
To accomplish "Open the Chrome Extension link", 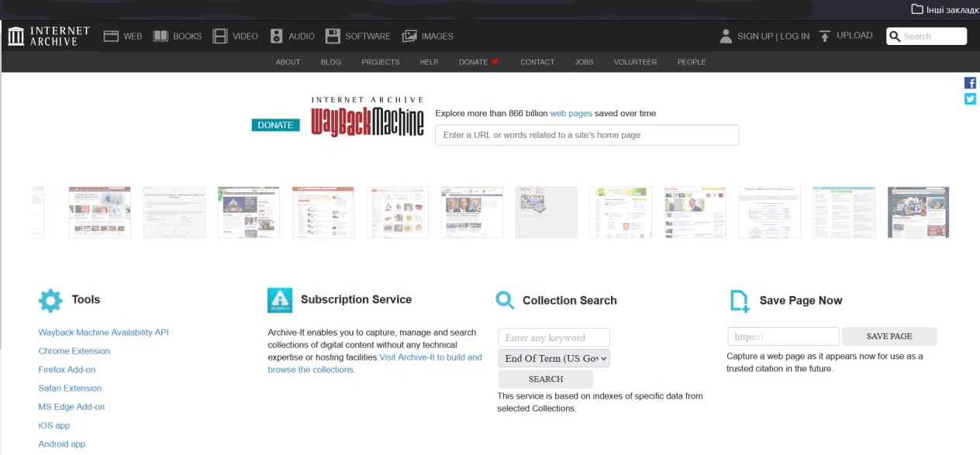I will [74, 351].
